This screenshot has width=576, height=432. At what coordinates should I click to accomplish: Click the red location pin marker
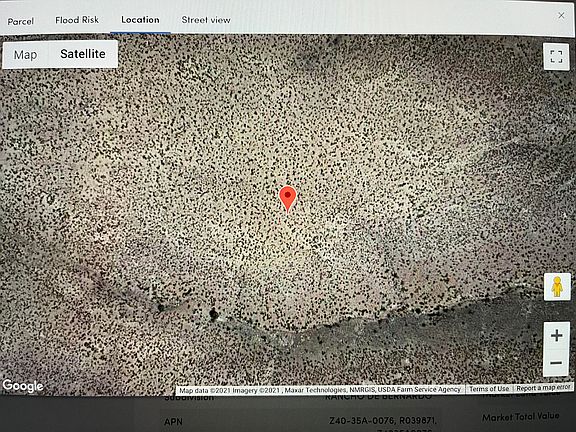(x=287, y=199)
